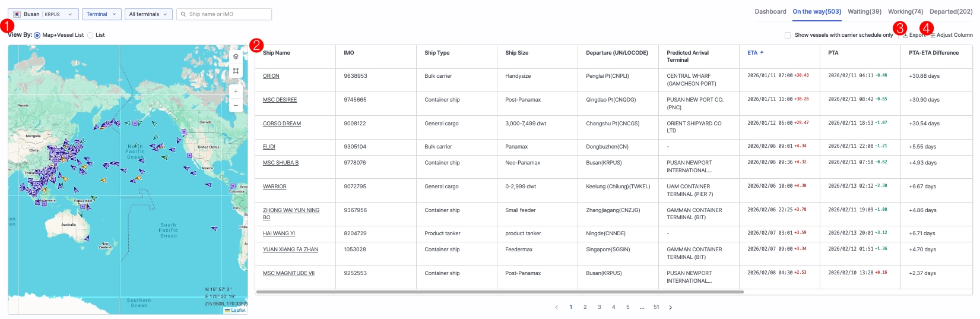Open the Terminal filter dropdown

(x=102, y=14)
